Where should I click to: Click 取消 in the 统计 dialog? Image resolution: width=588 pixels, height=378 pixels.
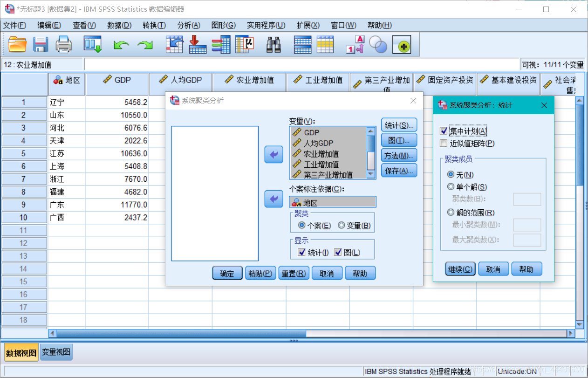493,269
